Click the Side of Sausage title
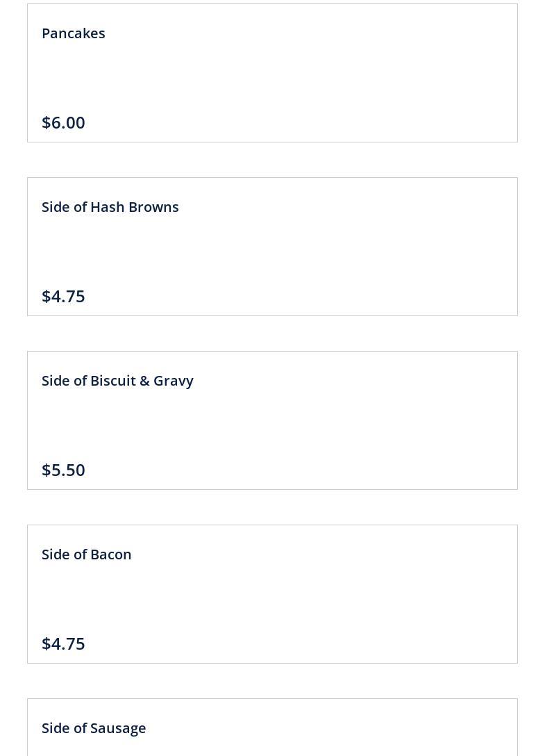The height and width of the screenshot is (756, 545). coord(94,728)
